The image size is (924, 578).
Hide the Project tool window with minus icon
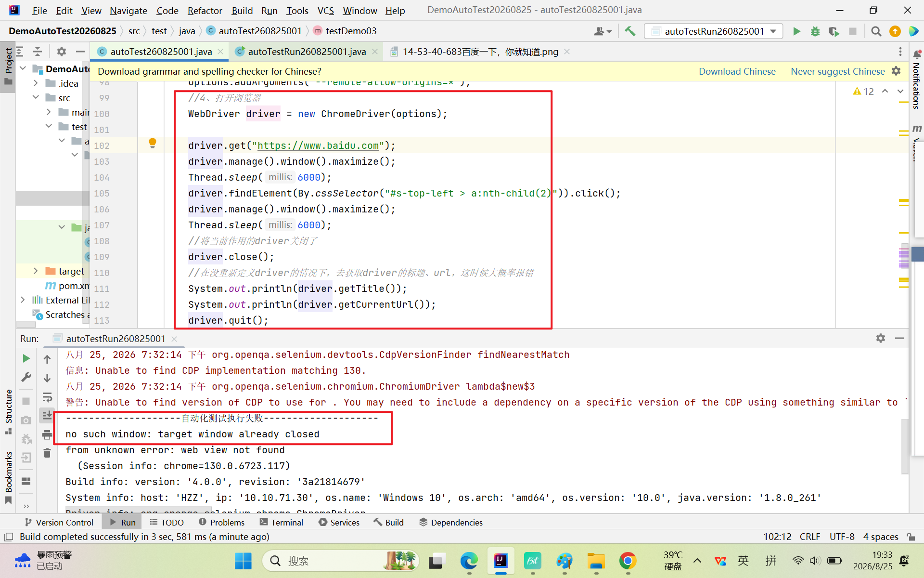[x=80, y=52]
